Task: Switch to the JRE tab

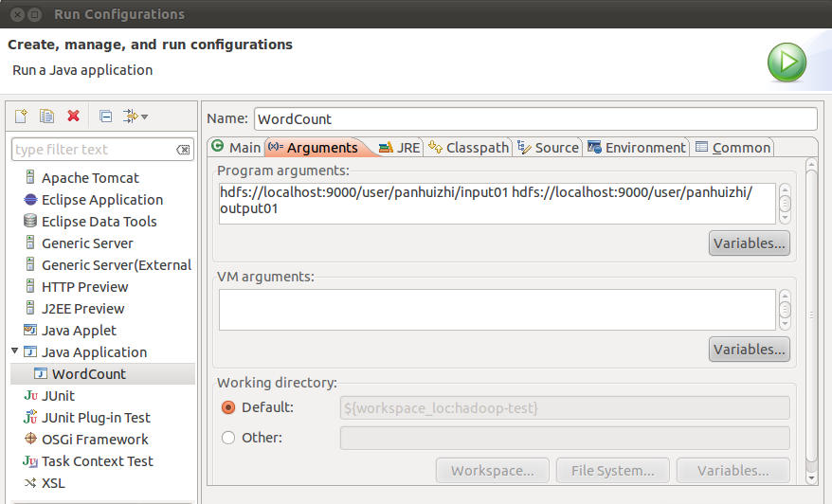Action: pyautogui.click(x=400, y=147)
